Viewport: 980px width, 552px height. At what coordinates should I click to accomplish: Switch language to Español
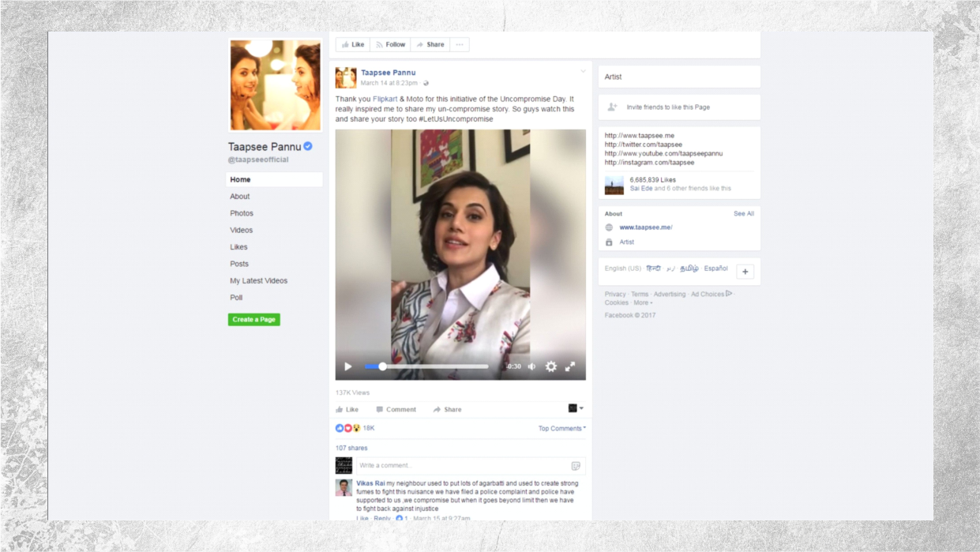[x=716, y=268]
